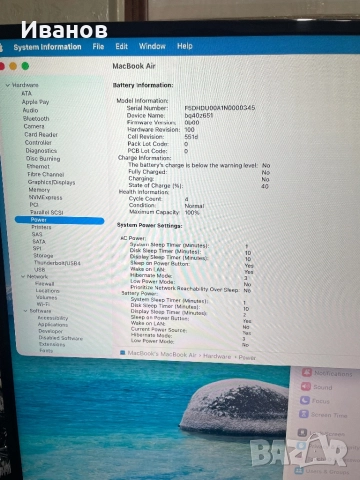The height and width of the screenshot is (480, 360).
Task: Select Fonts under Software
Action: [46, 351]
